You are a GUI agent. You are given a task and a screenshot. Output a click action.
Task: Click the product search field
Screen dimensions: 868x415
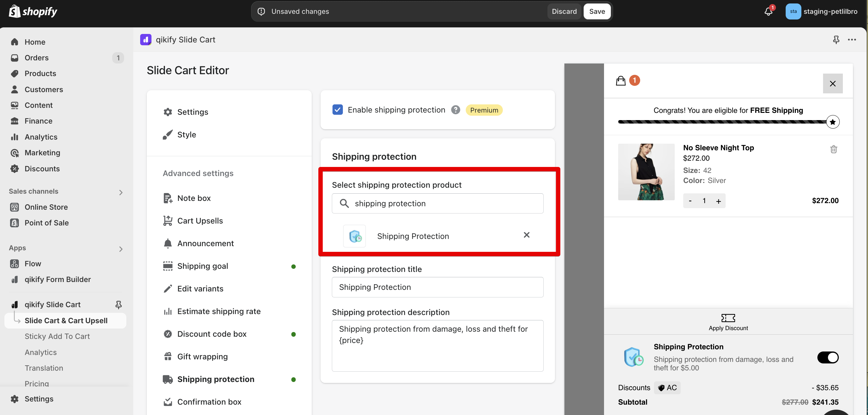437,203
